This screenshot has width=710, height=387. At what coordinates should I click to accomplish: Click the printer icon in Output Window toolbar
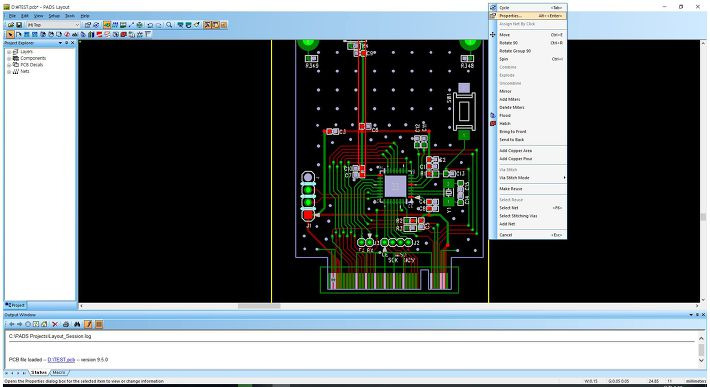pos(66,324)
